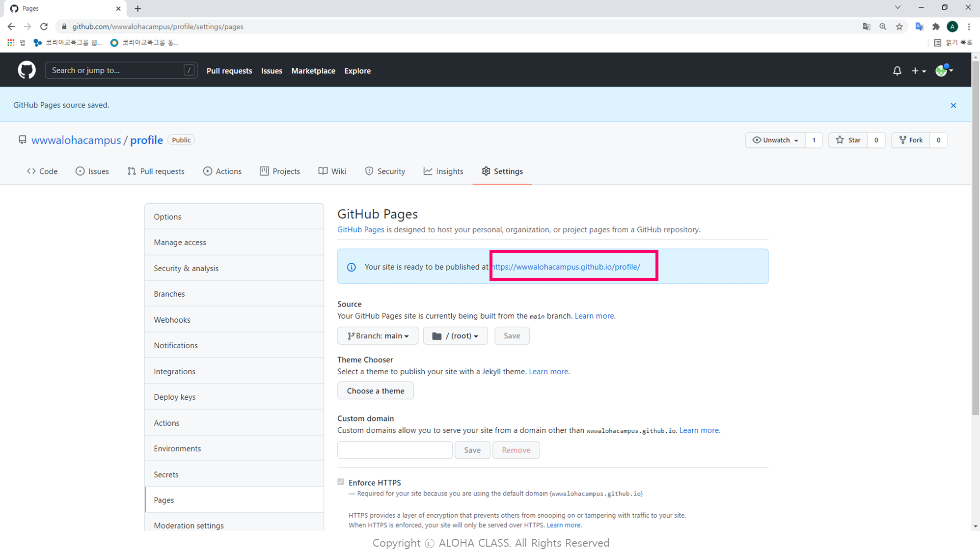The height and width of the screenshot is (555, 980).
Task: Click the Google Translate extension icon
Action: click(x=920, y=27)
